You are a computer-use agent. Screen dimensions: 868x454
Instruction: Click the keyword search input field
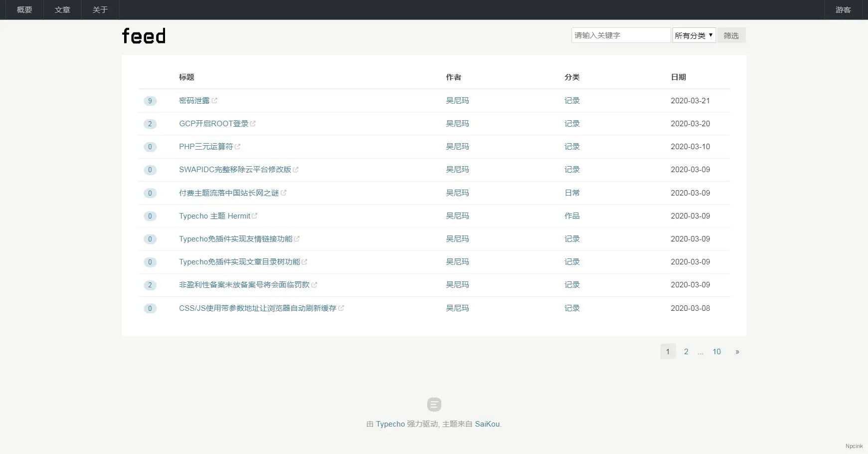tap(621, 35)
